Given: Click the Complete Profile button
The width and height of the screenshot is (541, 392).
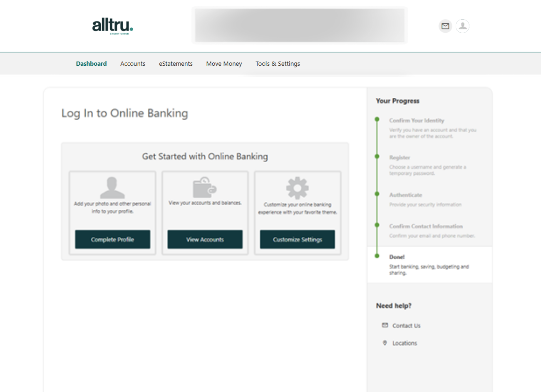Looking at the screenshot, I should click(x=112, y=239).
